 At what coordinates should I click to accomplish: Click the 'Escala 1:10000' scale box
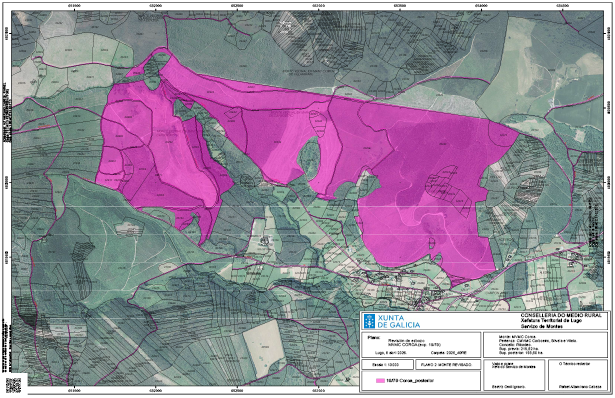point(387,365)
